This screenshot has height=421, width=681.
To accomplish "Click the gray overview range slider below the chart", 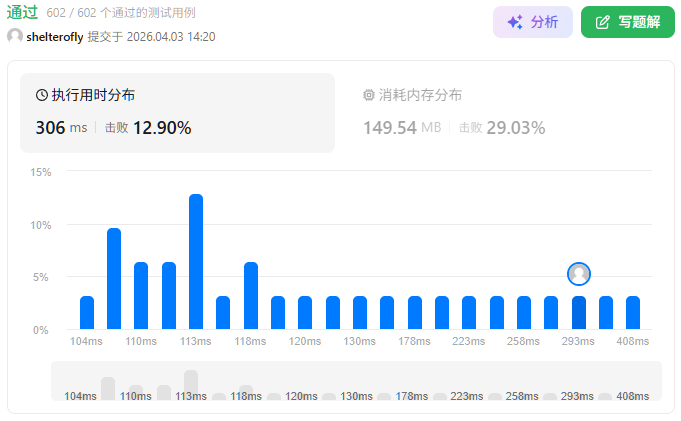I will pyautogui.click(x=355, y=381).
